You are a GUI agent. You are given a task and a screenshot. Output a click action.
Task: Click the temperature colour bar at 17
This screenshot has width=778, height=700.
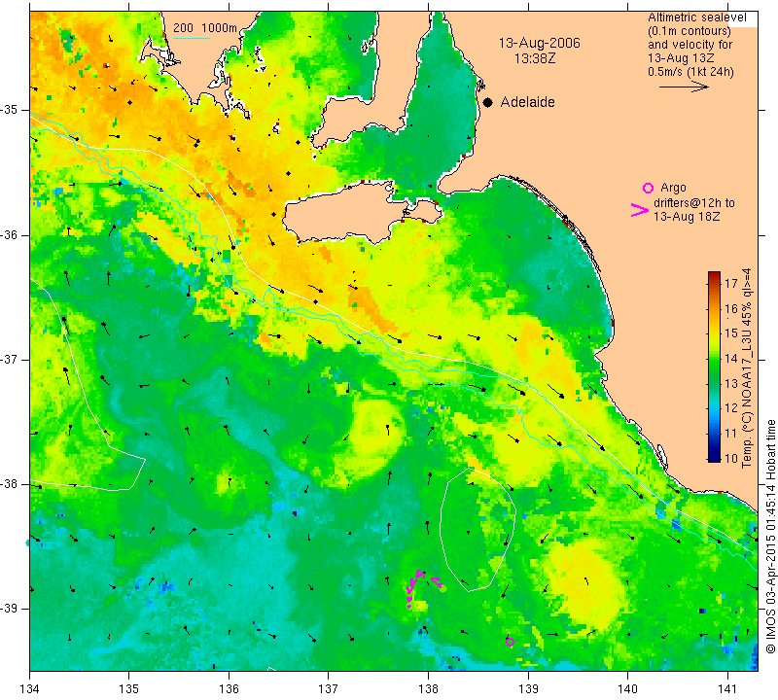714,284
